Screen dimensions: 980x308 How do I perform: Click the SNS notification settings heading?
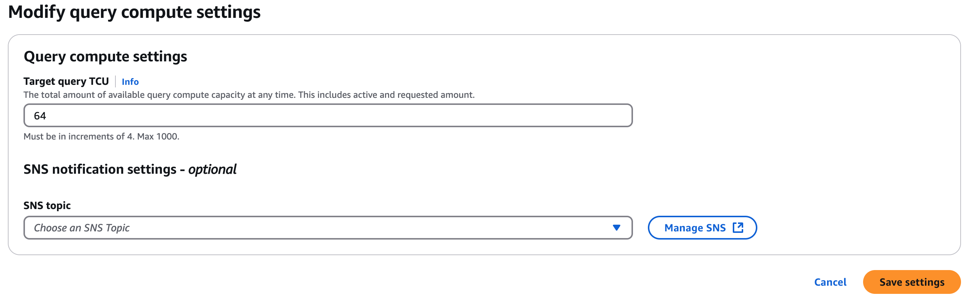pyautogui.click(x=100, y=169)
